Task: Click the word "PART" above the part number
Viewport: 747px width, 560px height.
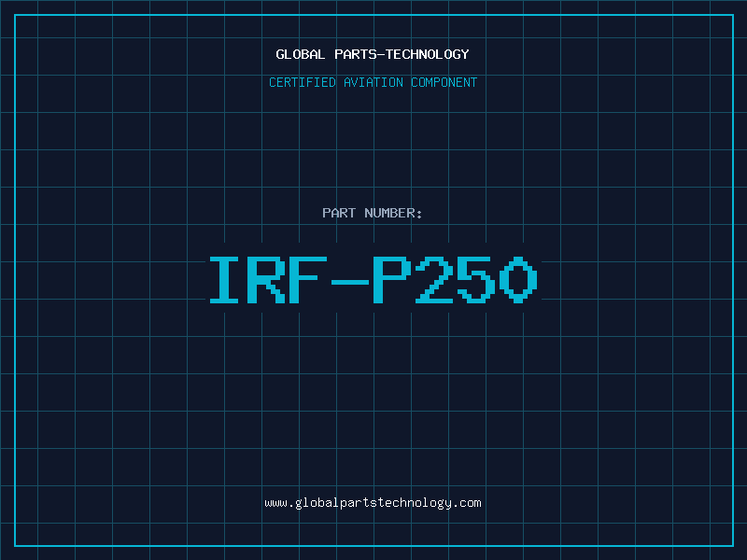Action: [338, 214]
